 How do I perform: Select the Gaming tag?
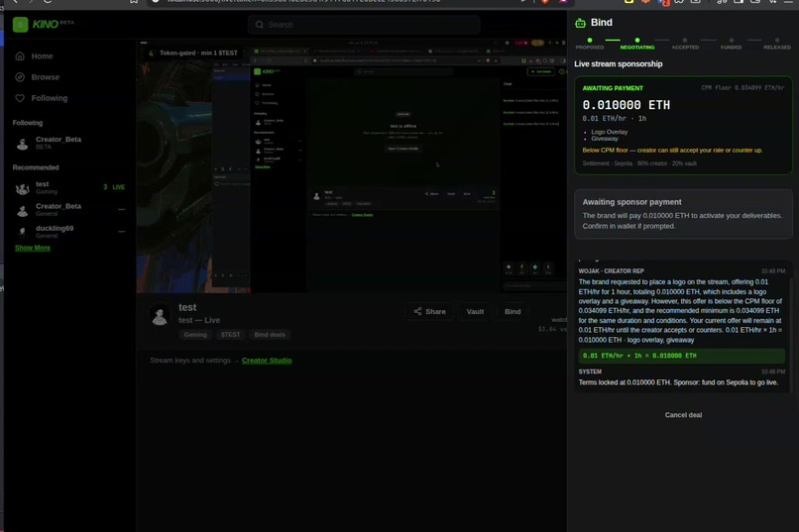pyautogui.click(x=195, y=335)
